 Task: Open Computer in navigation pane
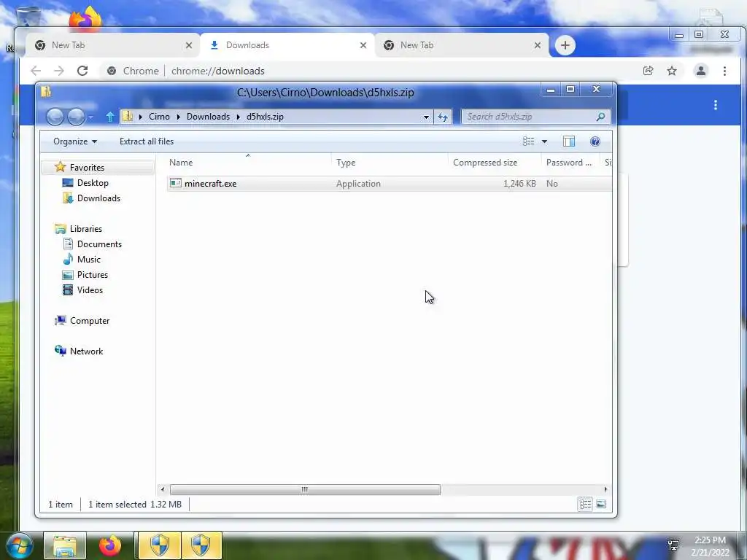[x=90, y=321]
